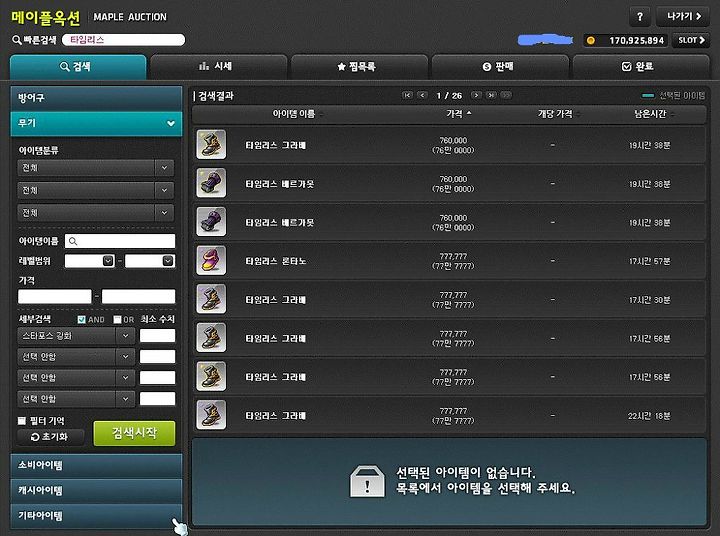Open the second 선택 안함 dropdown
Viewport: 720px width, 536px height.
point(76,378)
